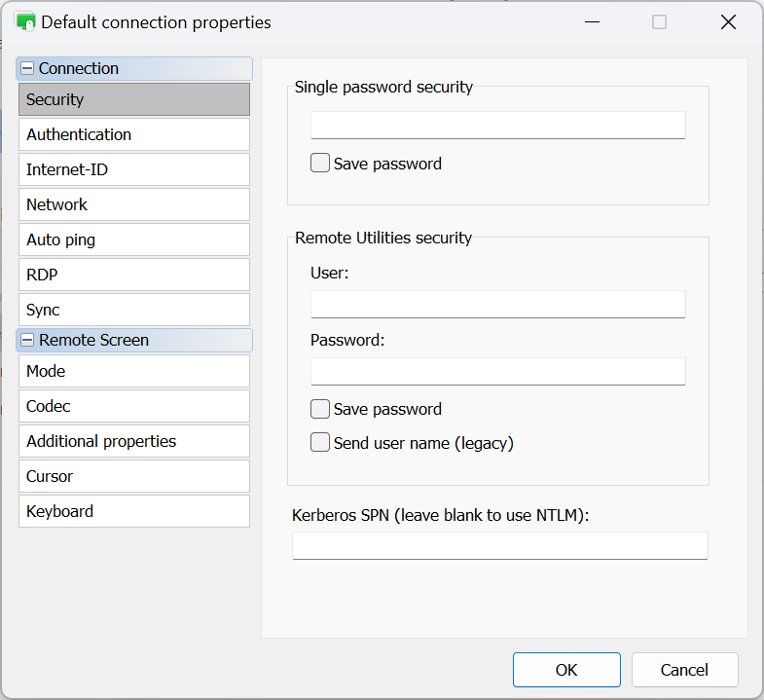Toggle the Send user name (legacy) checkbox
The width and height of the screenshot is (764, 700).
[320, 443]
